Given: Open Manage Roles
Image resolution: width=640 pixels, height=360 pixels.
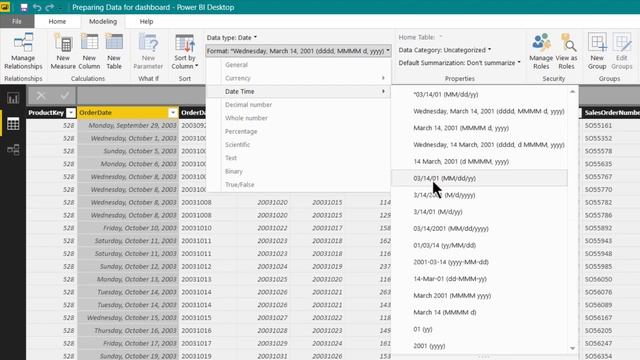Looking at the screenshot, I should 541,51.
